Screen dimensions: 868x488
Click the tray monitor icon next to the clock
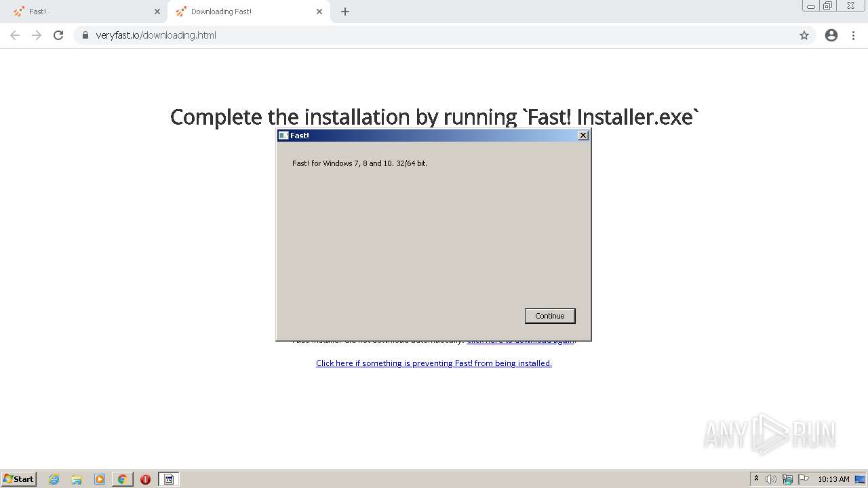click(859, 479)
